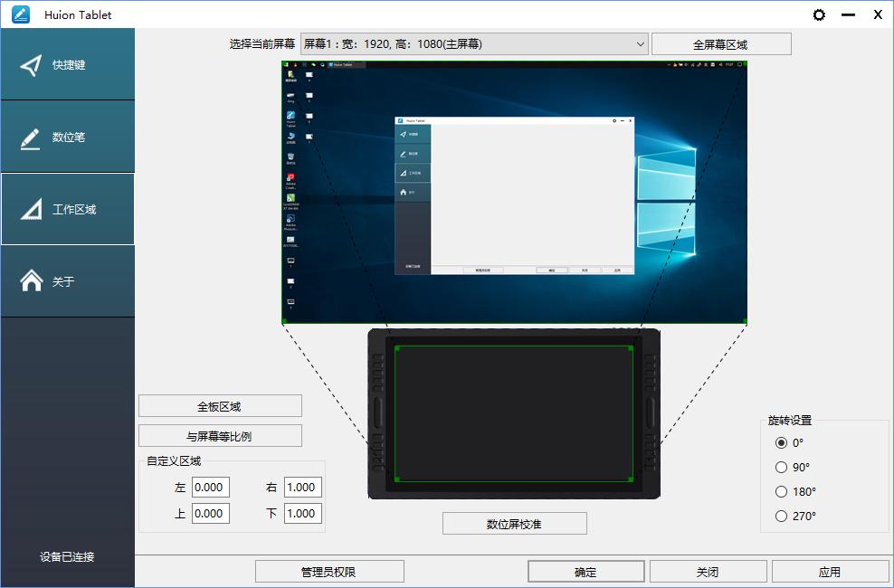
Task: Click the 全屏幕区域 button
Action: [x=720, y=43]
